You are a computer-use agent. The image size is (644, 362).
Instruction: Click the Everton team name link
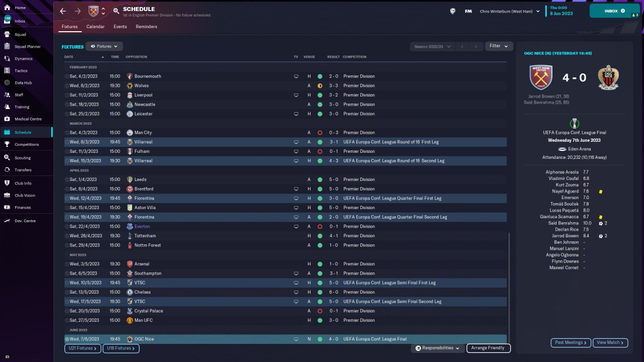coord(142,227)
